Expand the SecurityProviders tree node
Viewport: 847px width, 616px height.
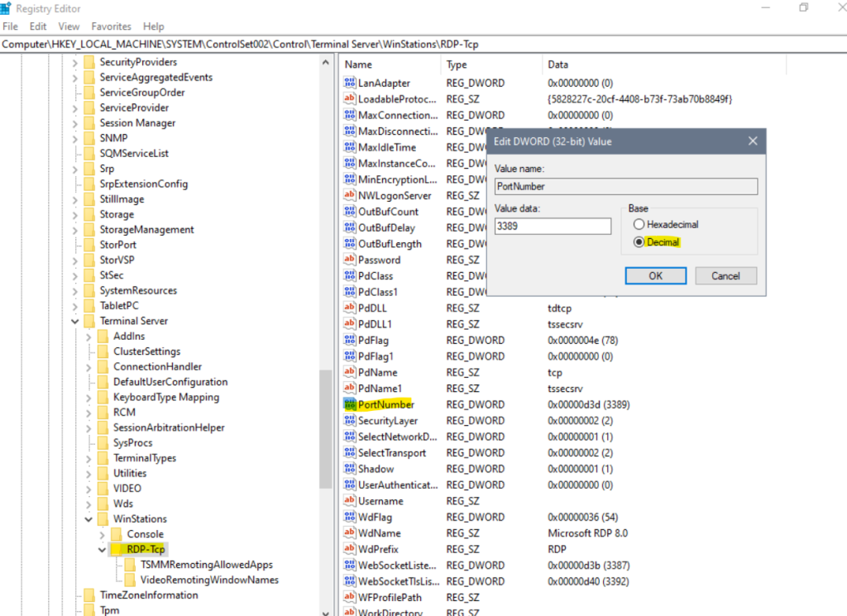[x=75, y=62]
